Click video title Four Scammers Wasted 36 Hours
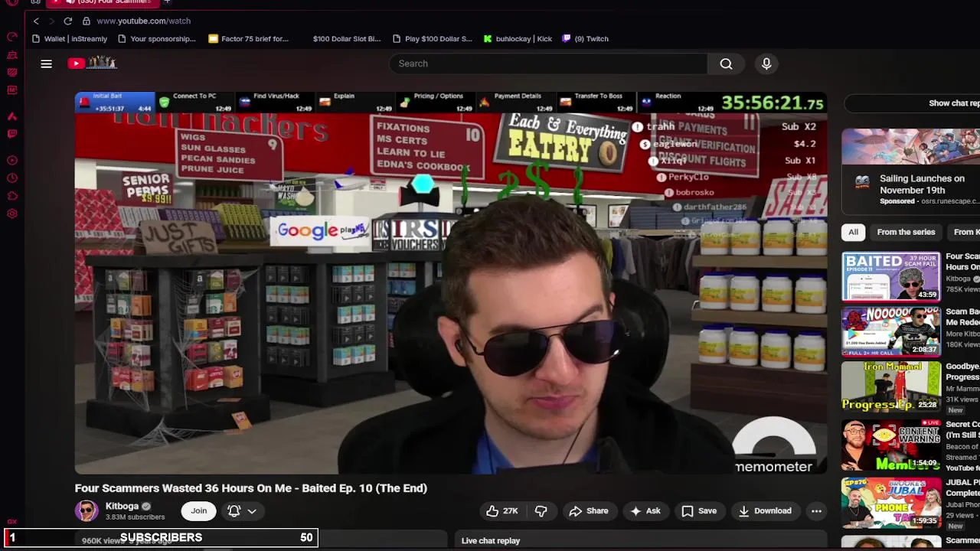 point(250,488)
